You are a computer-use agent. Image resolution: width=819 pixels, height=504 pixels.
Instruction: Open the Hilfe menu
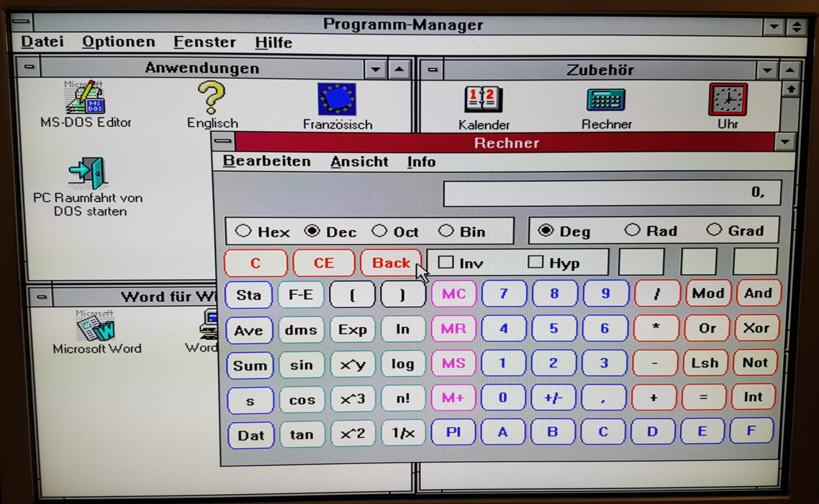pos(274,43)
